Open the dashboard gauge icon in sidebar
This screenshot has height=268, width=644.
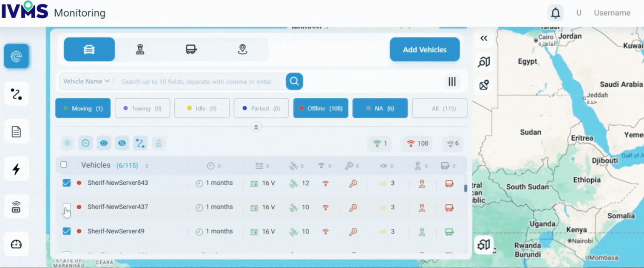[16, 244]
